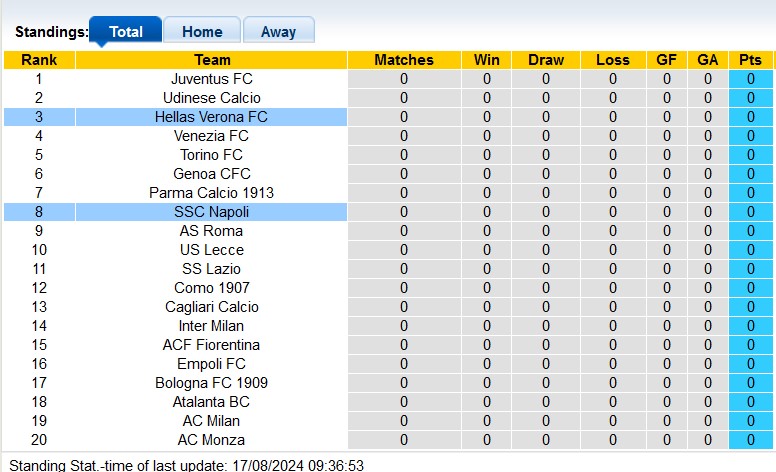This screenshot has height=472, width=776.
Task: Select the Away standings tab
Action: pyautogui.click(x=278, y=31)
